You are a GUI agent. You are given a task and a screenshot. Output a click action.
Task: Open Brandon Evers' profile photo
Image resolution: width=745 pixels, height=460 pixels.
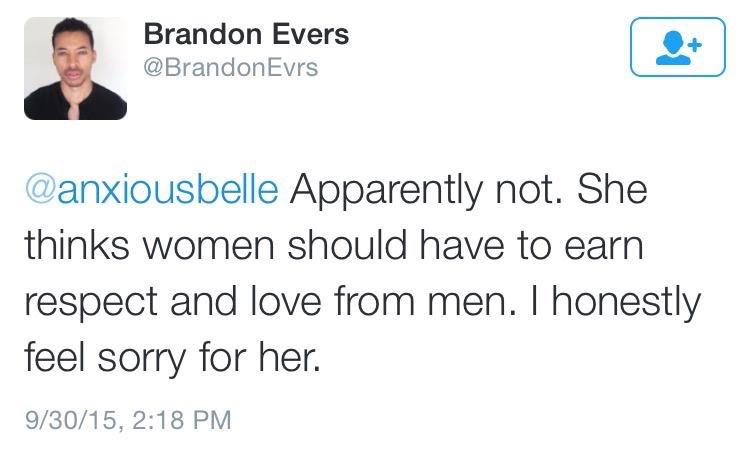[x=75, y=68]
